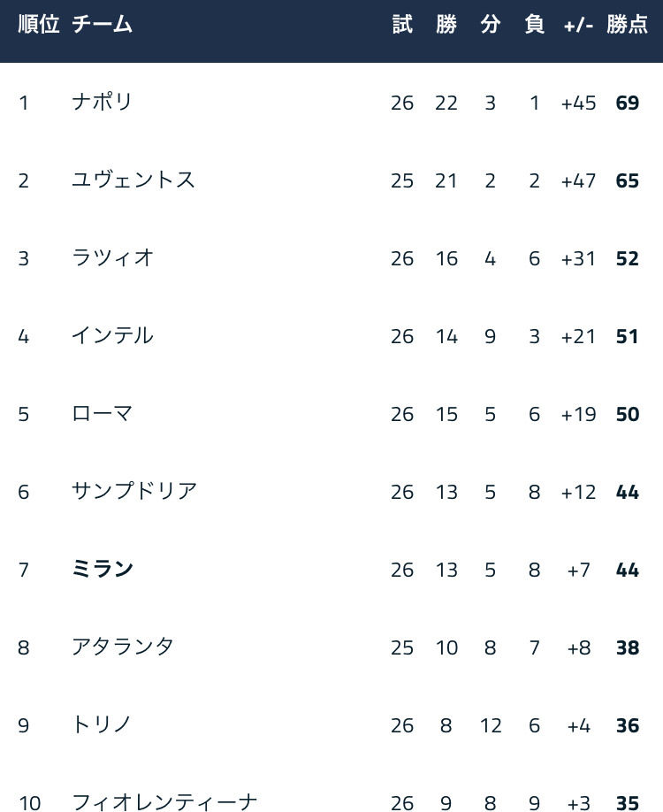Click the 順位 column header
Screen dimensions: 663x812
tap(39, 24)
